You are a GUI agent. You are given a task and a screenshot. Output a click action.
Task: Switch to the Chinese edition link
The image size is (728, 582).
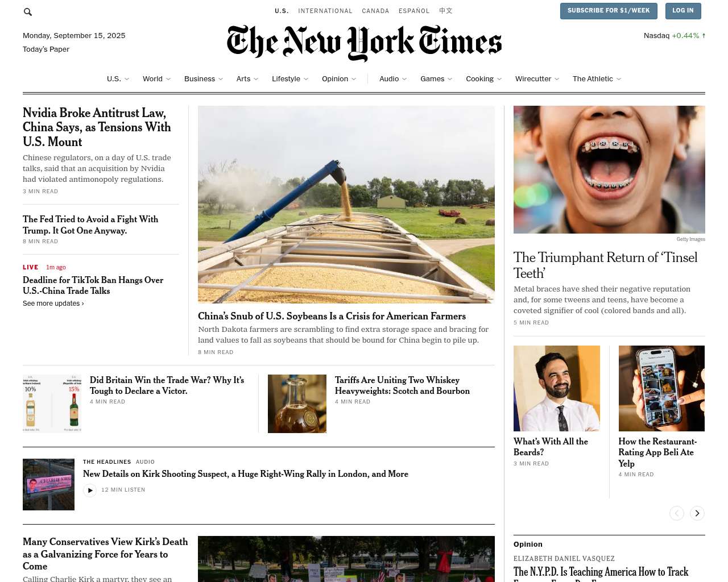pyautogui.click(x=446, y=11)
